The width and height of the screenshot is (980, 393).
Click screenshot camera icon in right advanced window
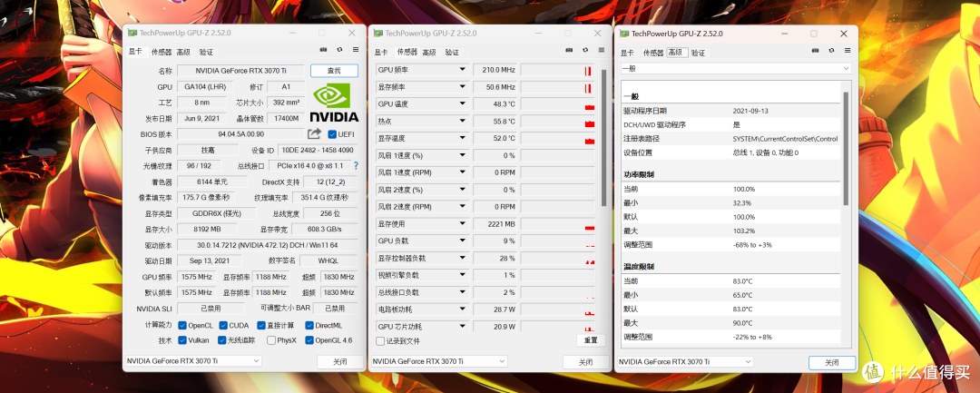click(816, 50)
